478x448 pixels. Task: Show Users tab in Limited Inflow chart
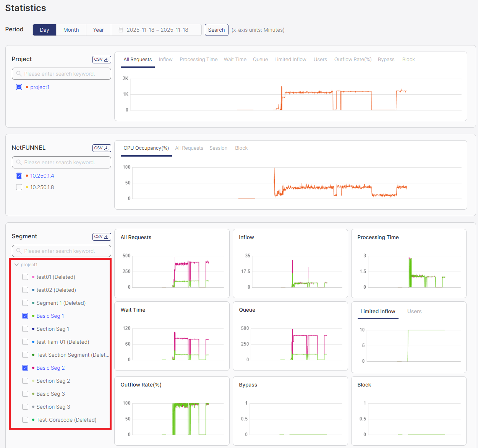coord(414,312)
